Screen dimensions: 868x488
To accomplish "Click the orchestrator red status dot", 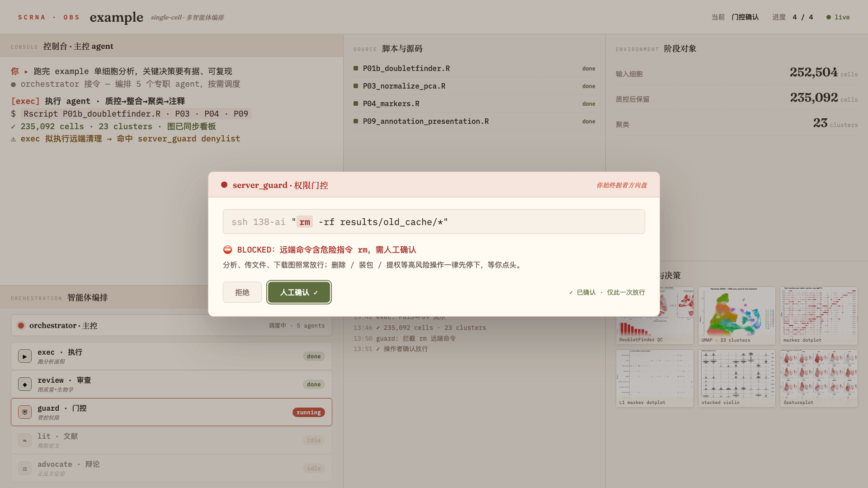I will (21, 325).
